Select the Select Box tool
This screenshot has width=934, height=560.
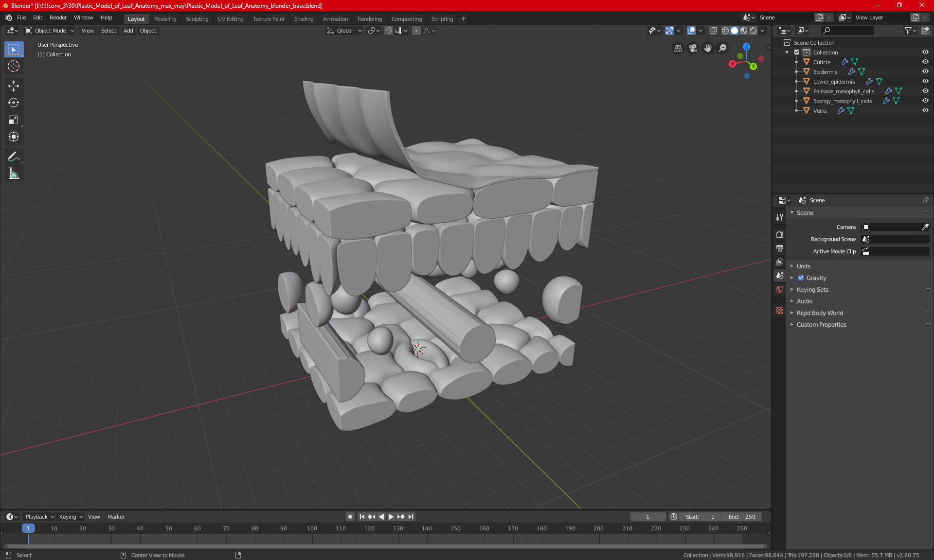(x=14, y=50)
